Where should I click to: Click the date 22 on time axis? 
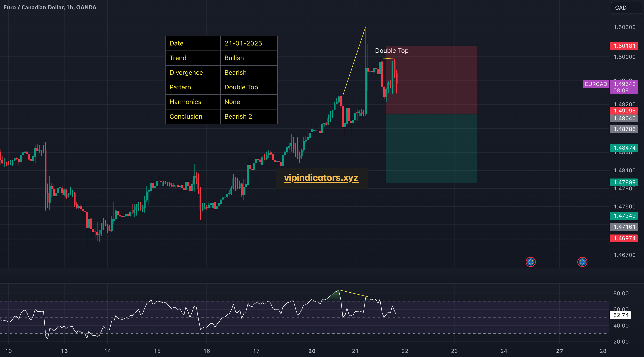[405, 351]
